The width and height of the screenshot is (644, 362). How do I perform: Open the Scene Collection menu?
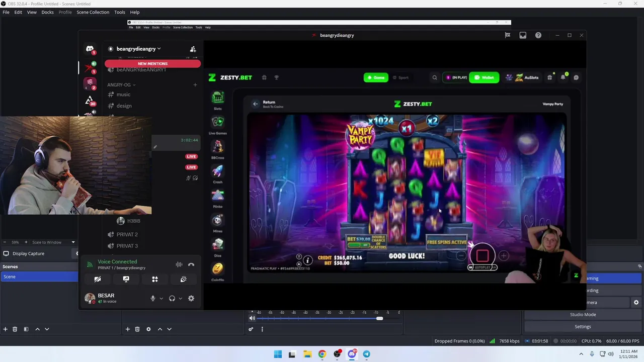pyautogui.click(x=93, y=12)
